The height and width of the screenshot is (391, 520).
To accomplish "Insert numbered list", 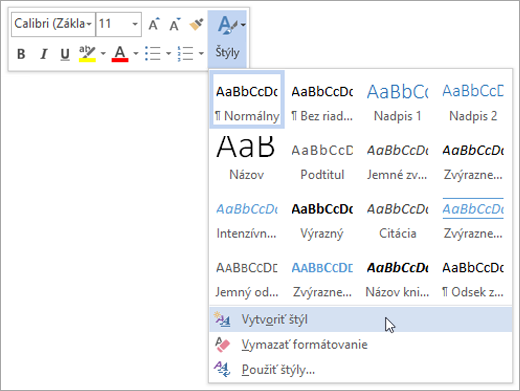I will click(x=186, y=54).
